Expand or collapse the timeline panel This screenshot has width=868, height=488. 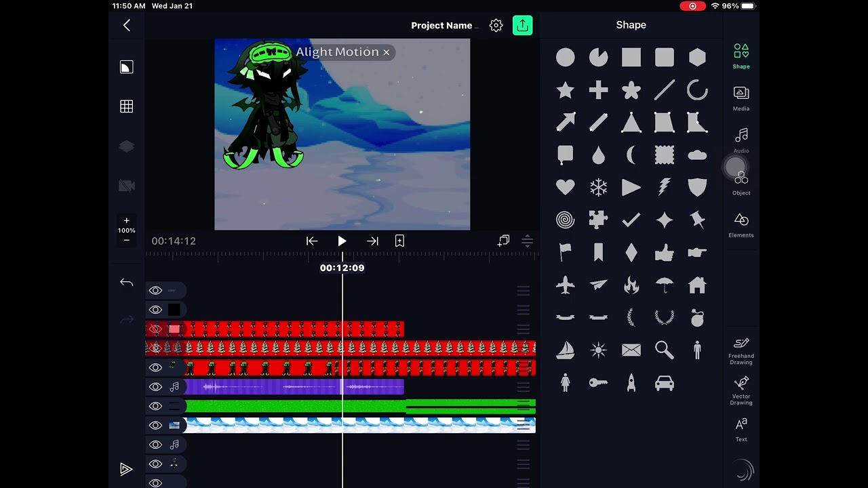click(x=527, y=241)
